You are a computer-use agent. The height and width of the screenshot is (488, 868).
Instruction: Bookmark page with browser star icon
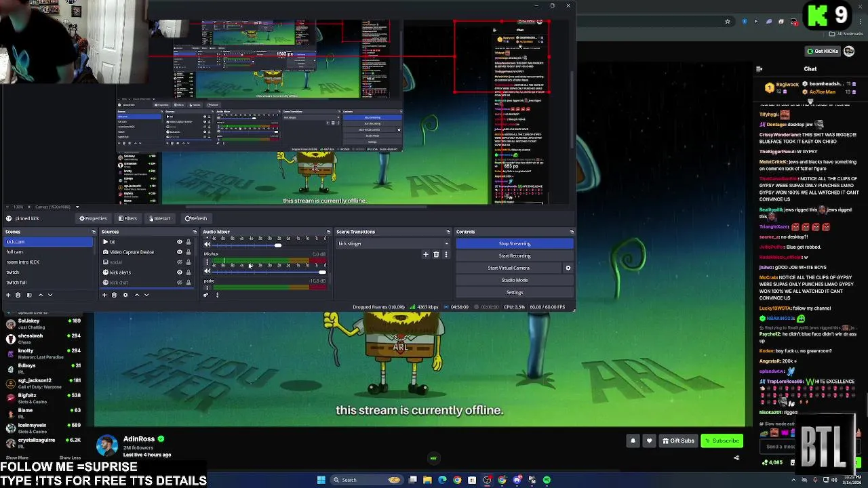click(728, 22)
